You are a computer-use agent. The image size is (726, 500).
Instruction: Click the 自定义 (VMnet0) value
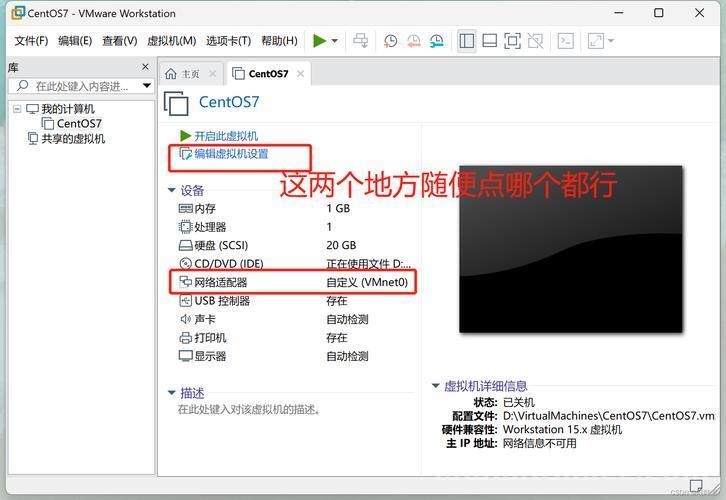pos(367,282)
